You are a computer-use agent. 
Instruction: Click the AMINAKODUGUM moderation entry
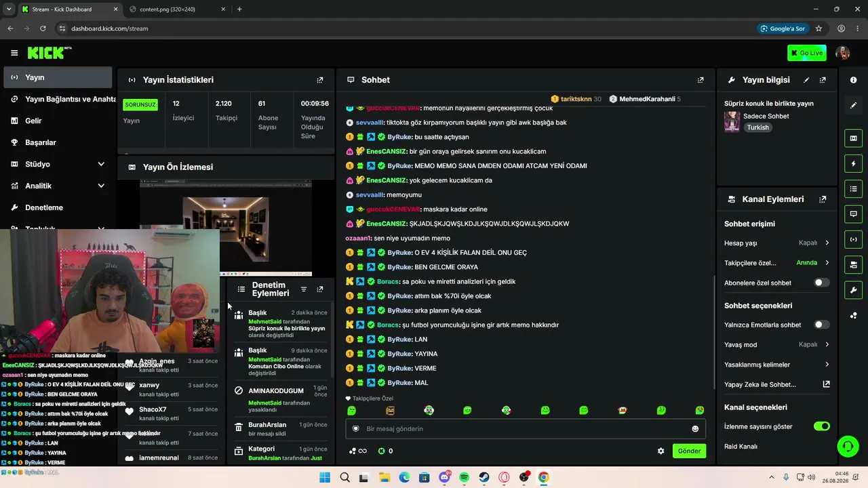pos(276,391)
